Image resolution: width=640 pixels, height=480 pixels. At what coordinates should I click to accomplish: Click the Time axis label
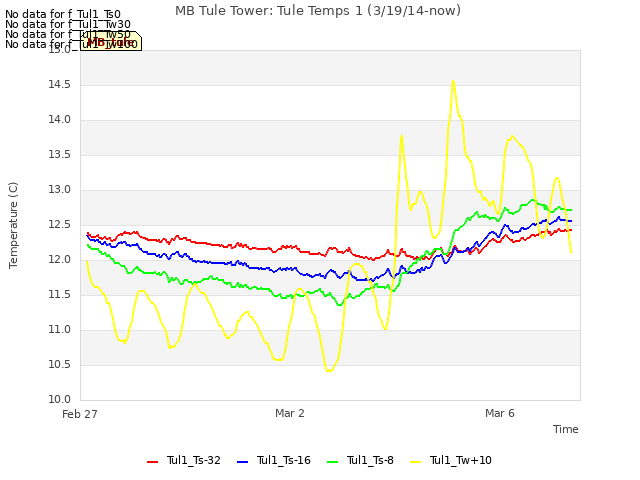(x=566, y=429)
